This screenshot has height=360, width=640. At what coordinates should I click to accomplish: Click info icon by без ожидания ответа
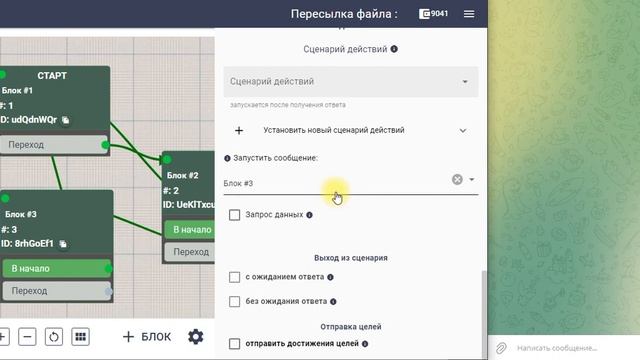(x=333, y=302)
